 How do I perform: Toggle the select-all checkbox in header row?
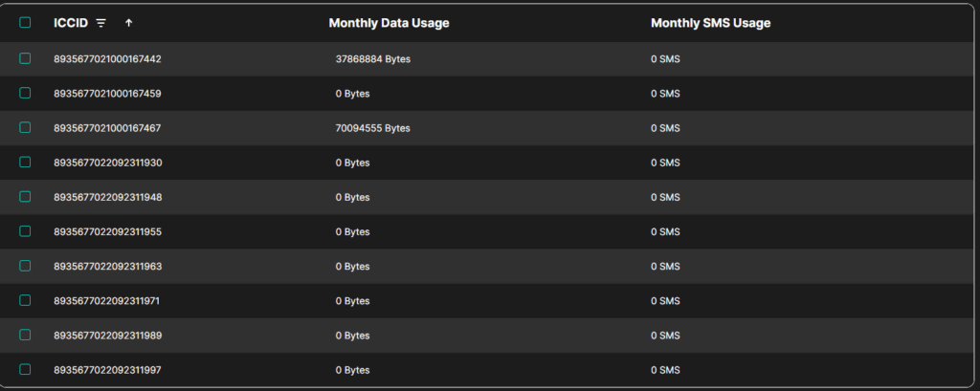[25, 23]
